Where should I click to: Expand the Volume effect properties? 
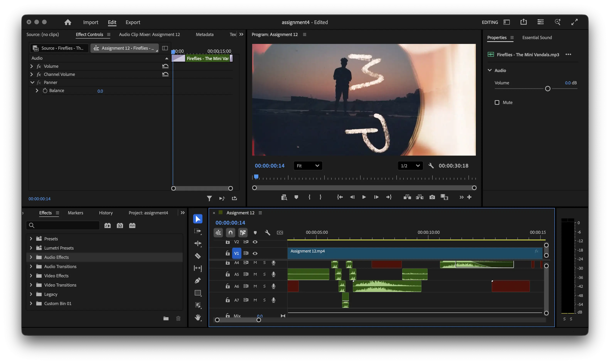(x=31, y=66)
